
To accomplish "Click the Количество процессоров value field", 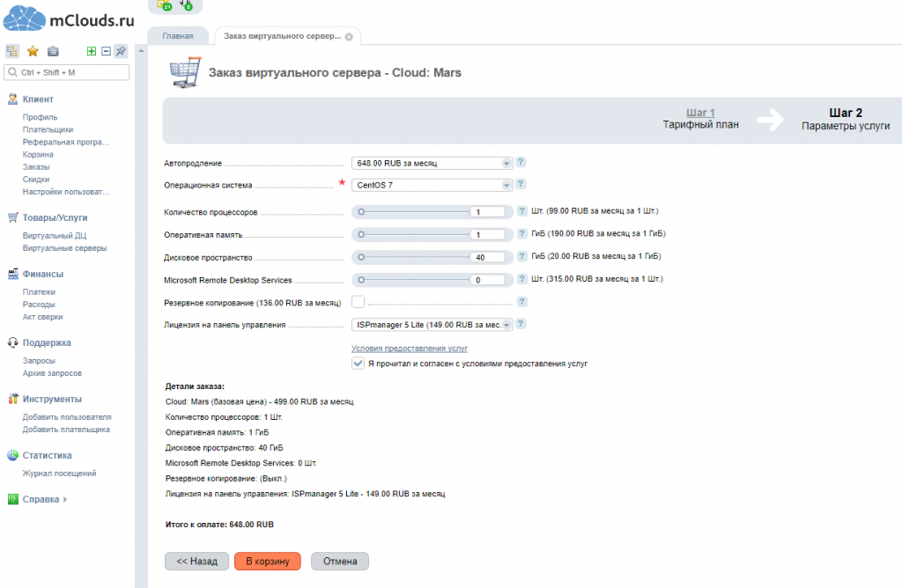I will [487, 212].
